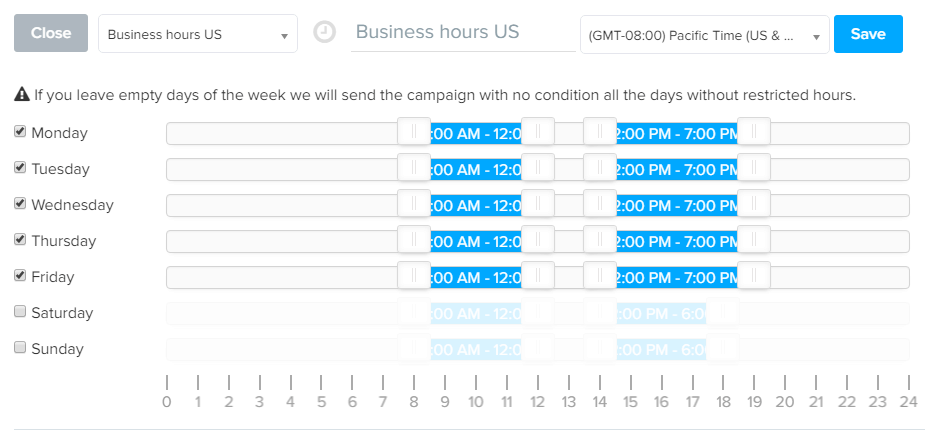Enable the Saturday checkbox
Image resolution: width=935 pixels, height=430 pixels.
click(20, 311)
